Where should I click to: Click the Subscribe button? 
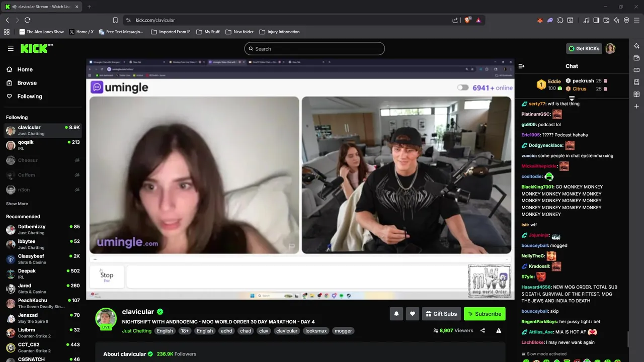tap(485, 314)
